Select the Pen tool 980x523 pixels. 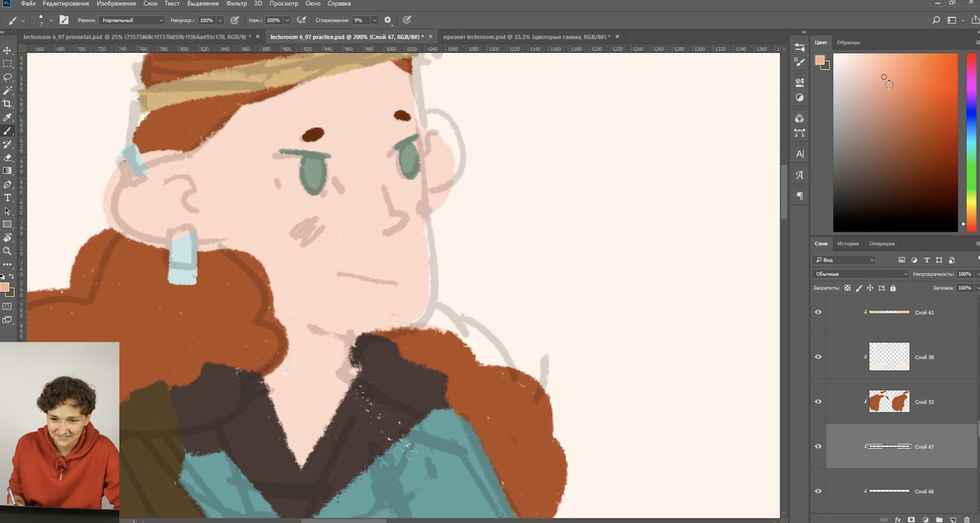click(x=8, y=185)
